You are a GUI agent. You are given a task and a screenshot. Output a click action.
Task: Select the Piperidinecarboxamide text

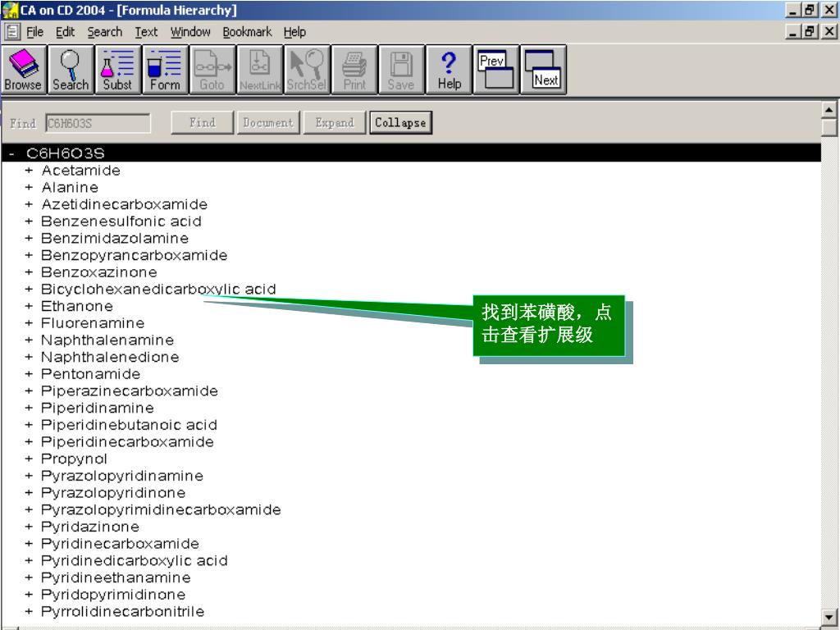click(x=127, y=442)
